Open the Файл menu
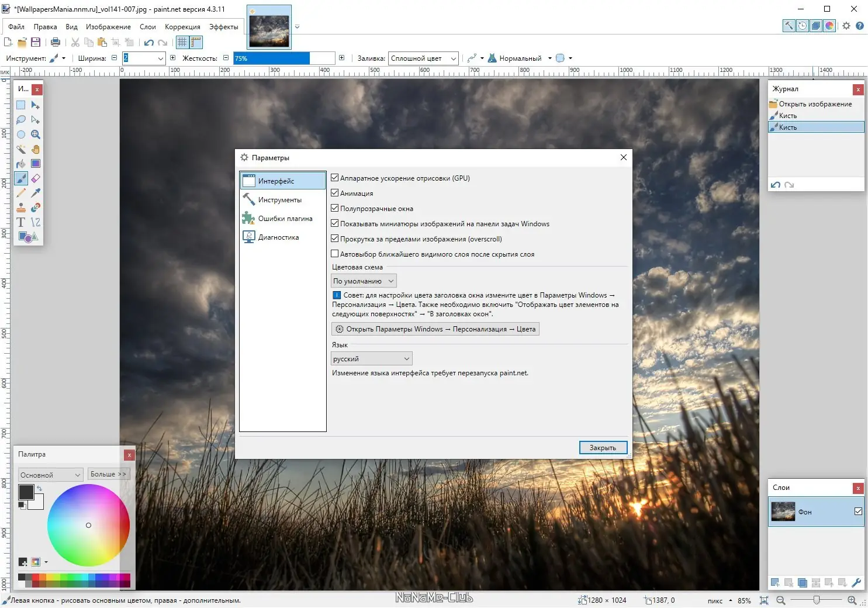The height and width of the screenshot is (608, 868). coord(16,27)
